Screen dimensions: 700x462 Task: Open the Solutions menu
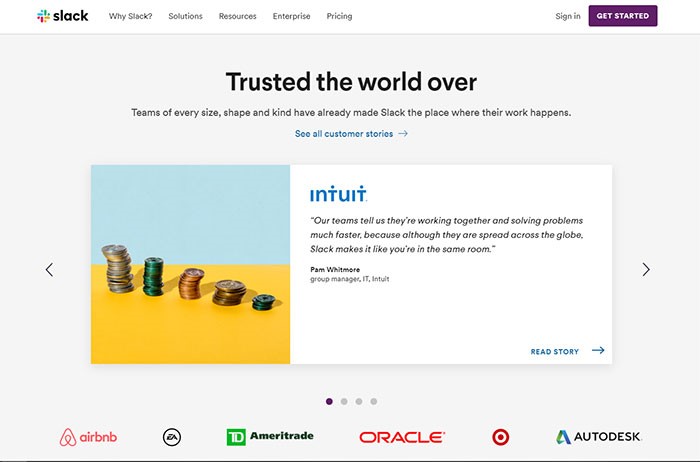coord(185,16)
